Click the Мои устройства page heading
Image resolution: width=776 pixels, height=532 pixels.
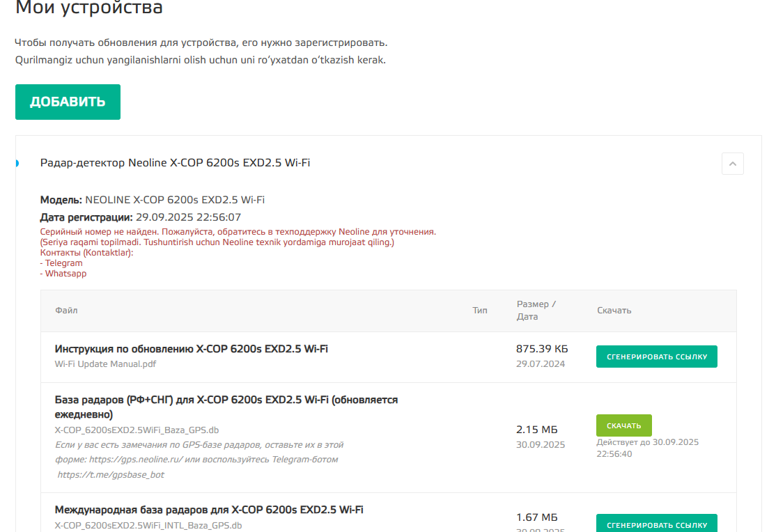point(89,8)
